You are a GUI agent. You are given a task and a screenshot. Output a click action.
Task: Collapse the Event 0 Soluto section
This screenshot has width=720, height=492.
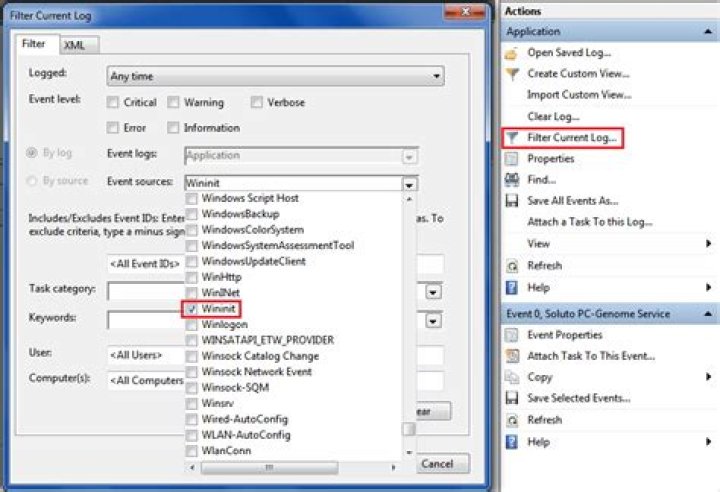pos(708,314)
